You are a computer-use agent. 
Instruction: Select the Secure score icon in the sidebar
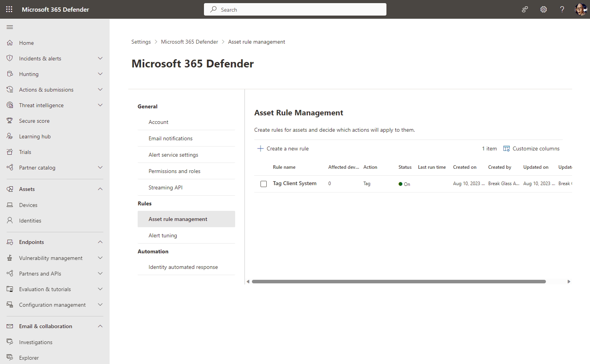[x=9, y=120]
